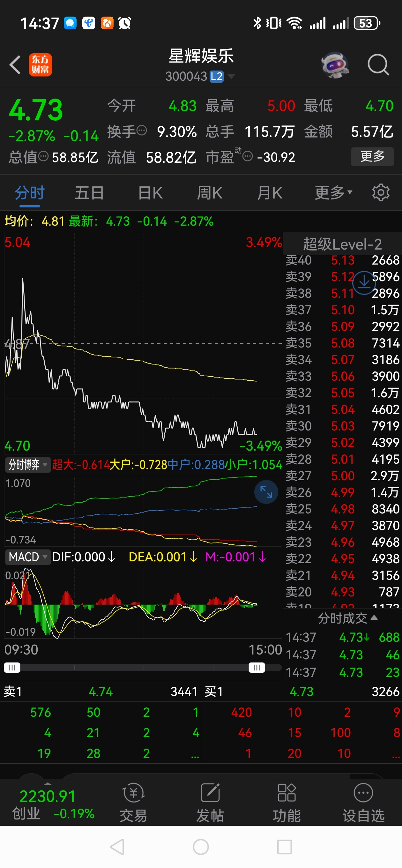Tap trade record with volume 688
Viewport: 402px width, 868px height.
click(342, 637)
